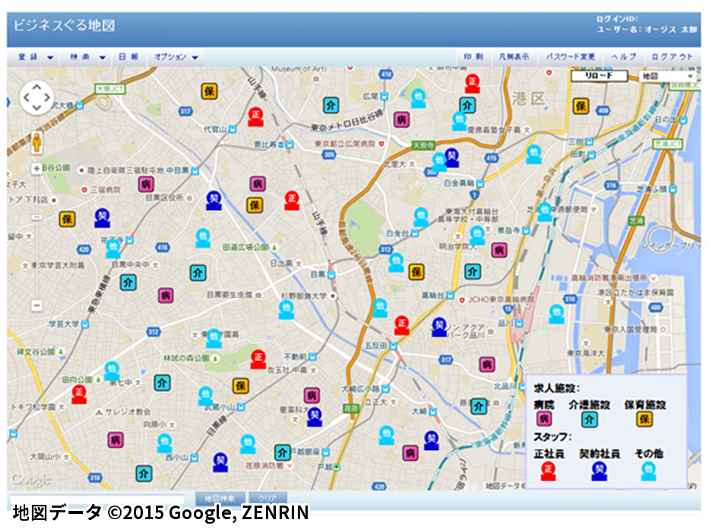Select pink 病 marker right of 三宿病院
This screenshot has height=532, width=709.
pos(146,184)
